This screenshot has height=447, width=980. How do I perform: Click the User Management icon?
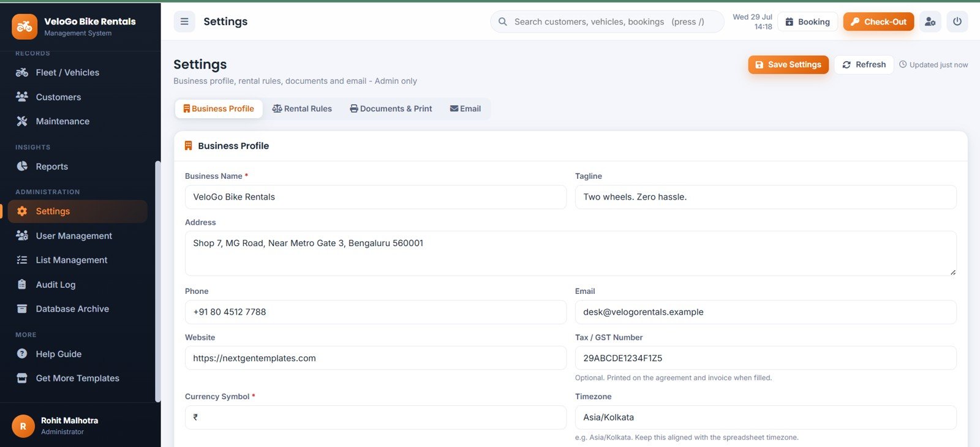[x=22, y=236]
